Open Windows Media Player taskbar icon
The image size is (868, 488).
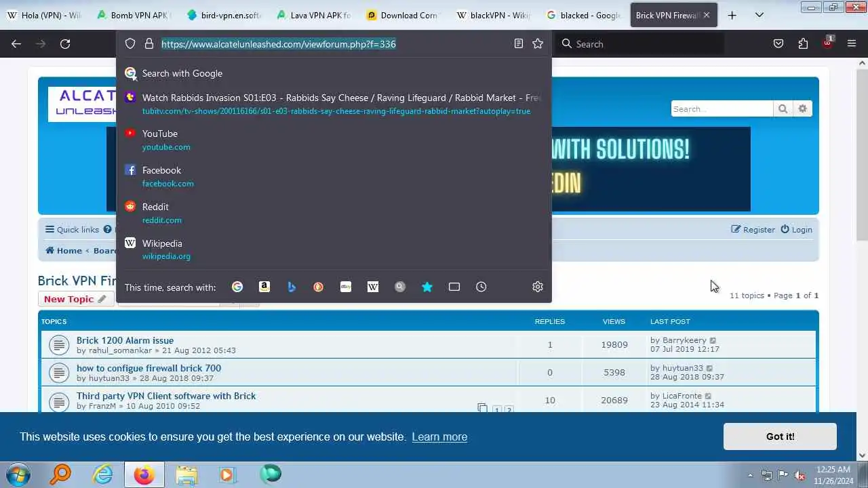(x=227, y=474)
